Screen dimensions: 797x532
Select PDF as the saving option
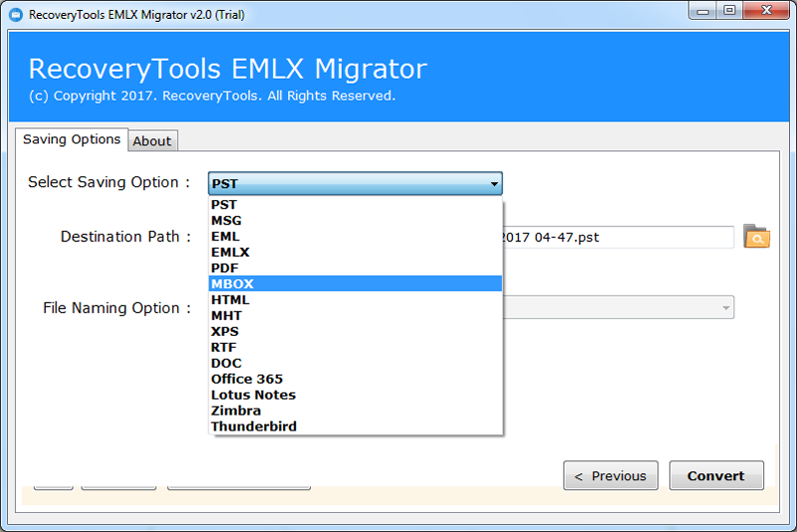[x=356, y=268]
